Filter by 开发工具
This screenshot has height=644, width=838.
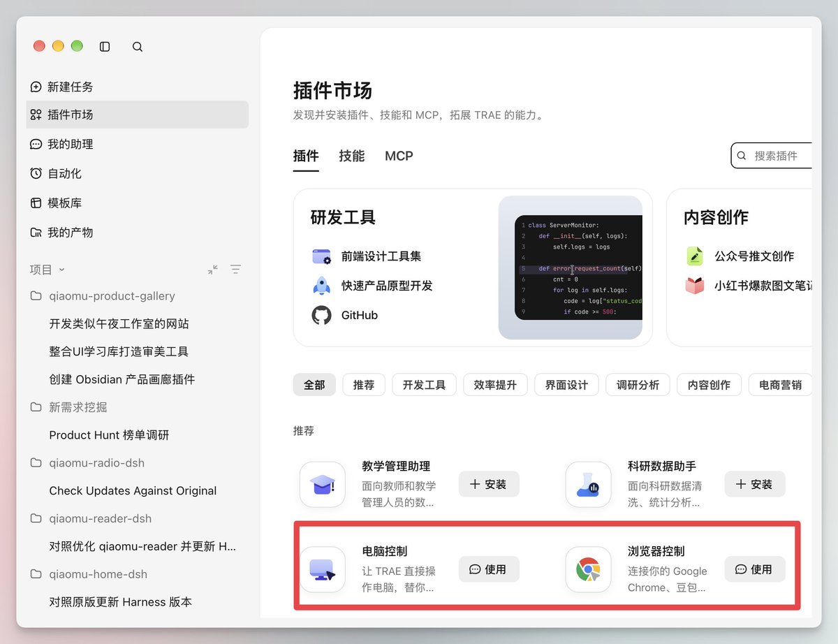(x=424, y=385)
